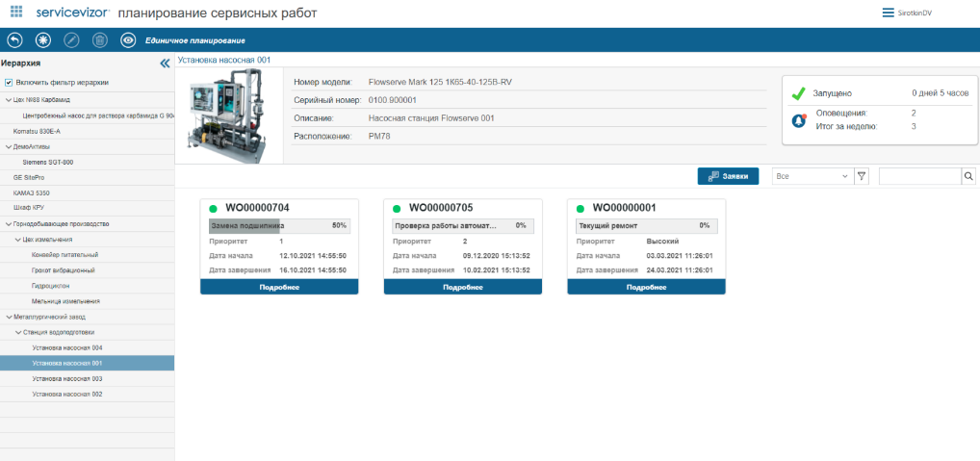Click green status dot of WO00000001
This screenshot has height=461, width=980.
coord(580,209)
